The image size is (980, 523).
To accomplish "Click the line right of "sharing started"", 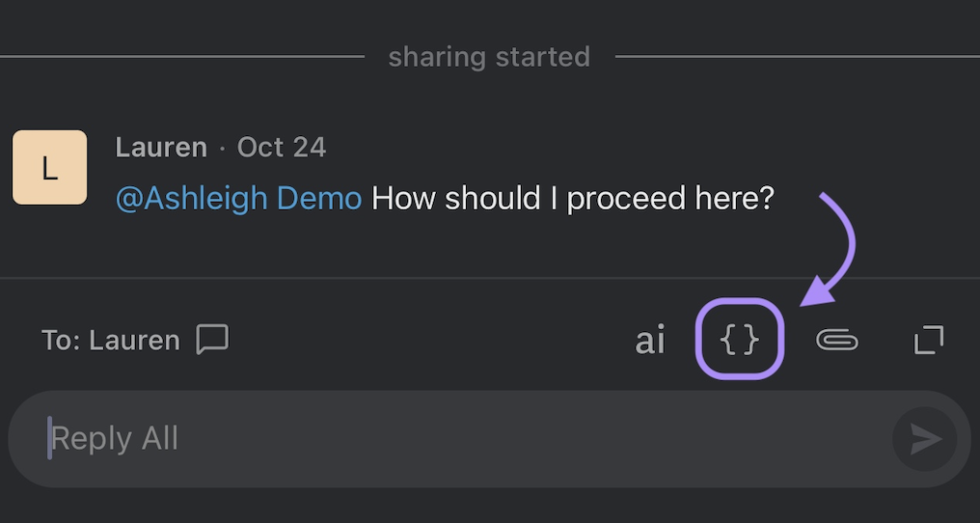I will (796, 57).
